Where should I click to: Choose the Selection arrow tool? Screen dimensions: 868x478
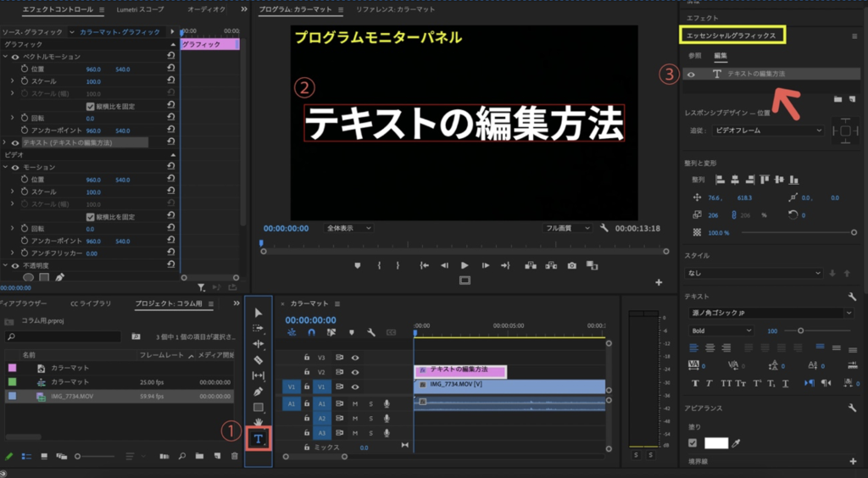(259, 313)
